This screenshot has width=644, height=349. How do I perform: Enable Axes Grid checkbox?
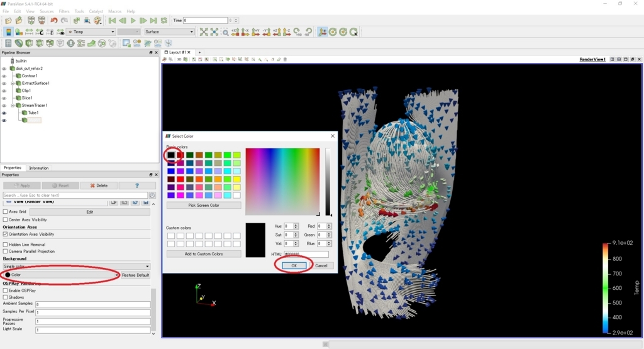pyautogui.click(x=5, y=212)
